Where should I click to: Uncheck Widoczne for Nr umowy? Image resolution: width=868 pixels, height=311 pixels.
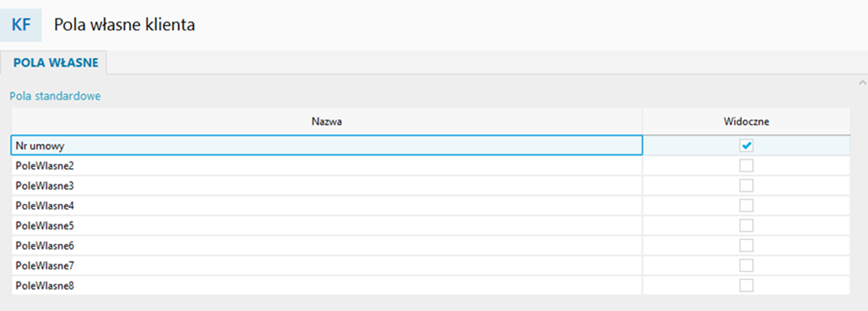point(747,146)
